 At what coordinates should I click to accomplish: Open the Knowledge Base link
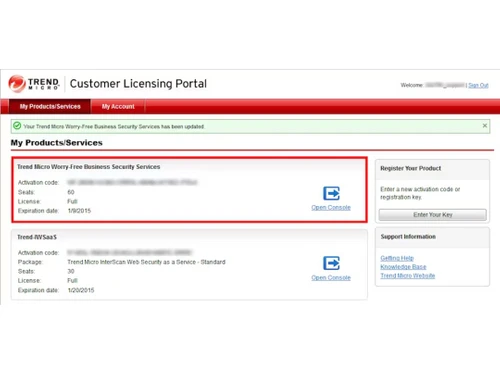[x=403, y=267]
